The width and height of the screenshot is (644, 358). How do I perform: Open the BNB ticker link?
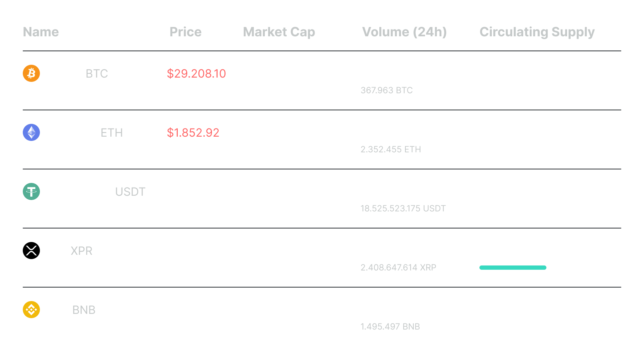tap(84, 310)
